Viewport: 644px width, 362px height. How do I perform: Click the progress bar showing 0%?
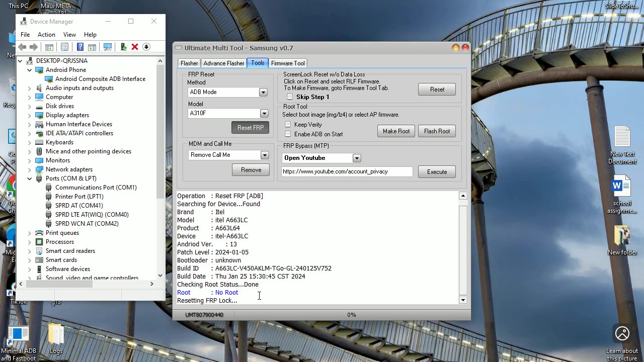352,315
